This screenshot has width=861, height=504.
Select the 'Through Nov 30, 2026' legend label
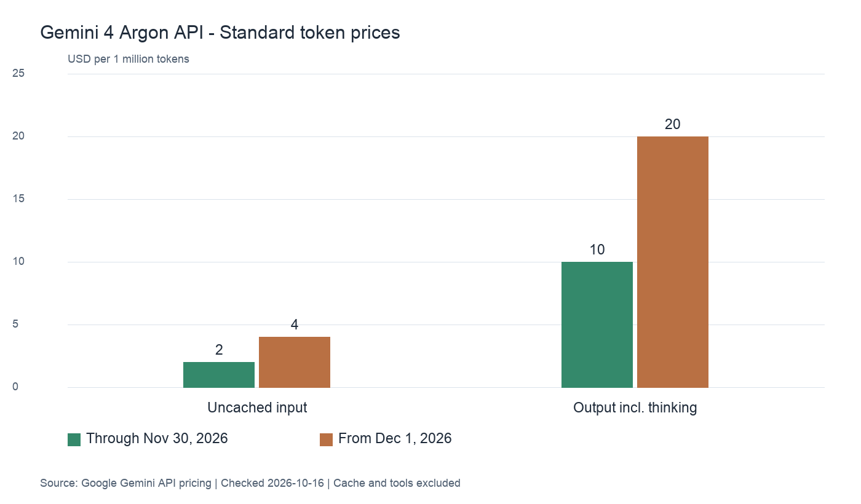[157, 439]
